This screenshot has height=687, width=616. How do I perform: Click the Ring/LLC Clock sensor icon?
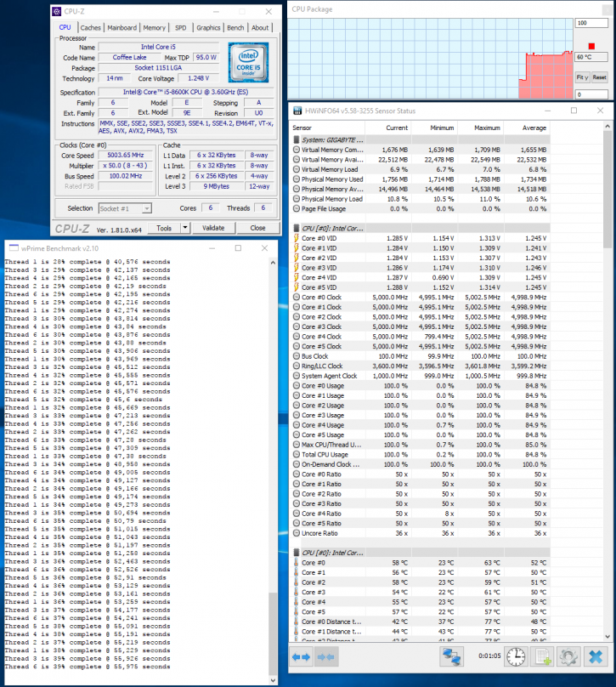pos(297,366)
